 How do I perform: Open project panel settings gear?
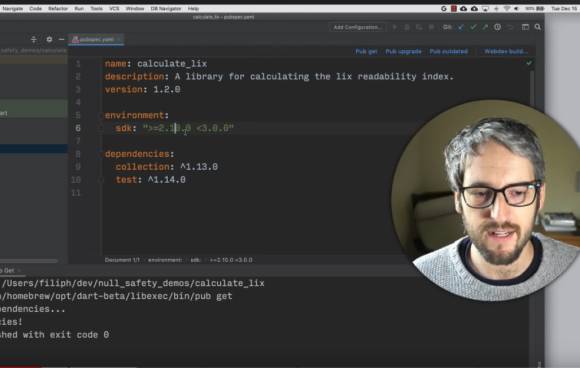tap(49, 39)
